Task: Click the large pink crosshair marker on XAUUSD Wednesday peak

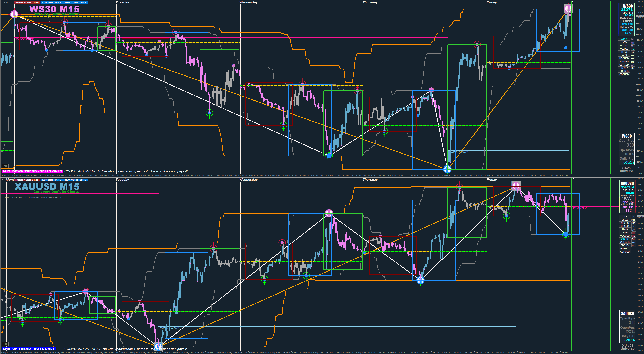Action: click(329, 213)
